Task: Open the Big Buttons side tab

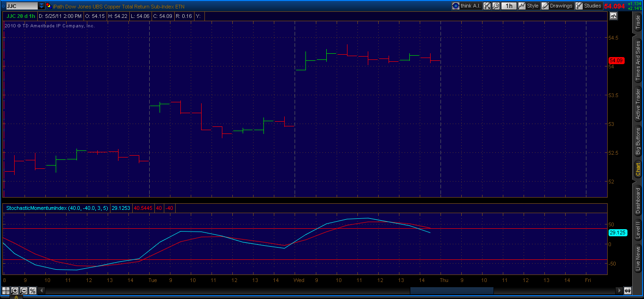Action: [638, 141]
